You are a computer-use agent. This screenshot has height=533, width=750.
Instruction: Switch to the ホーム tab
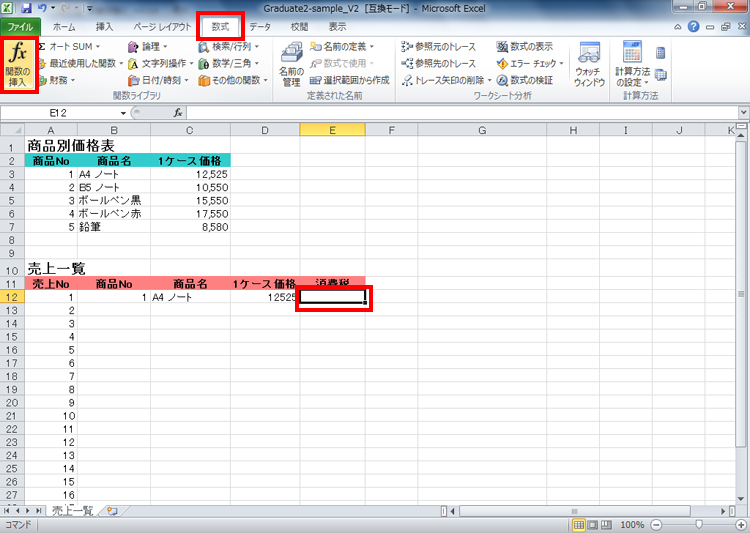(x=64, y=27)
